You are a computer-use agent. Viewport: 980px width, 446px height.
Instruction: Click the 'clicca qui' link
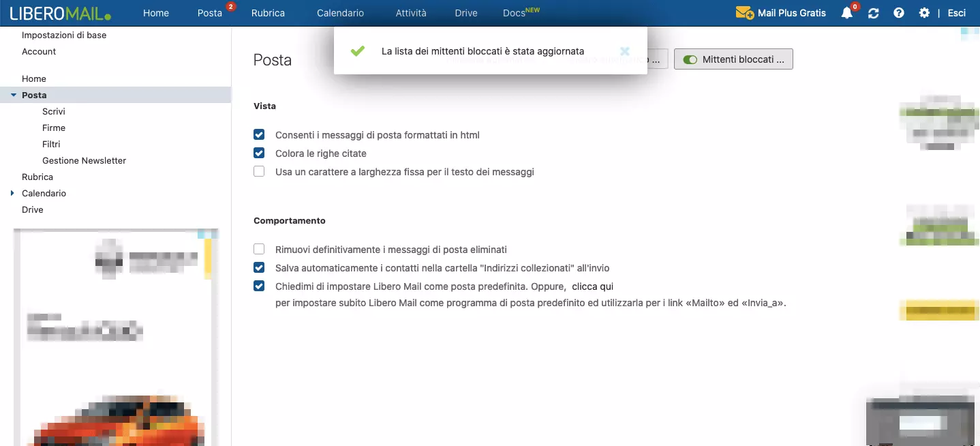592,286
